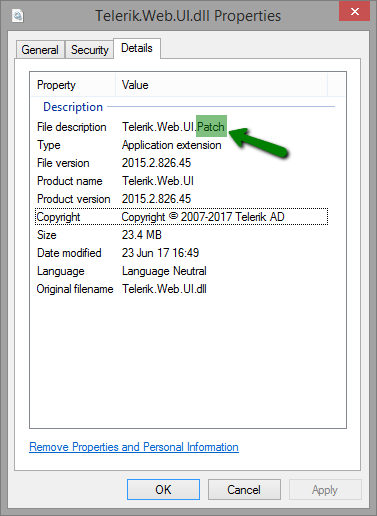Select the Type property label
Screen dimensions: 377x516
coord(49,145)
